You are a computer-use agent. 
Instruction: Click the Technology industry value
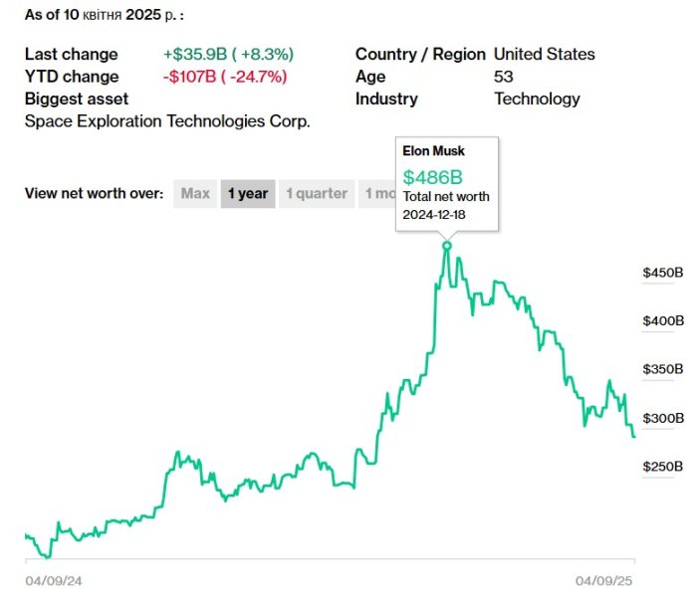coord(537,99)
